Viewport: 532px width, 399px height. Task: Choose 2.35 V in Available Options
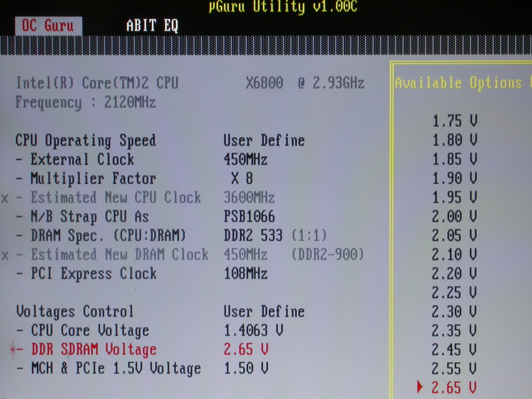click(x=455, y=330)
